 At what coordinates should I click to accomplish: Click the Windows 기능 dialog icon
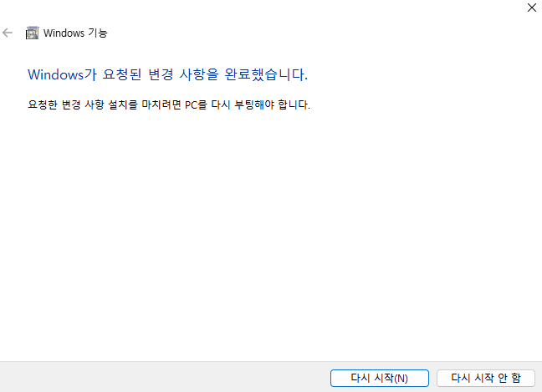[x=32, y=33]
